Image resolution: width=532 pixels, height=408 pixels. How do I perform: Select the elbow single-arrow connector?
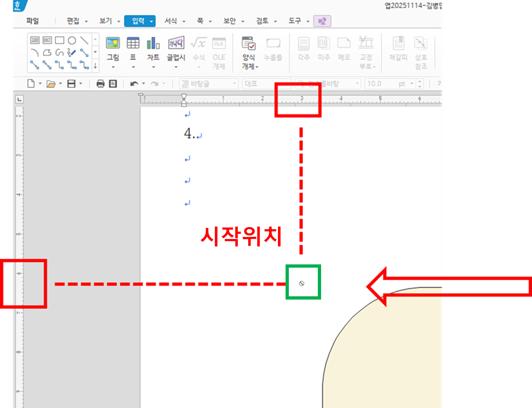coord(72,65)
